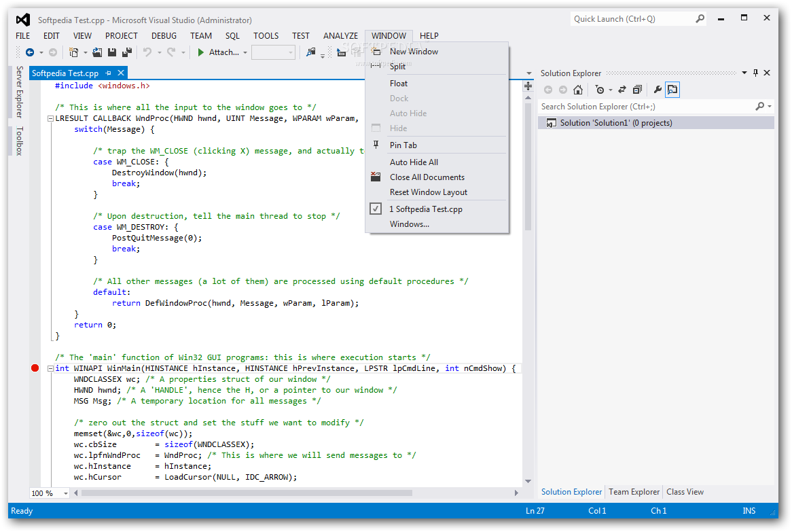This screenshot has width=792, height=532.
Task: Open Solution Explorer search options dropdown
Action: (x=770, y=106)
